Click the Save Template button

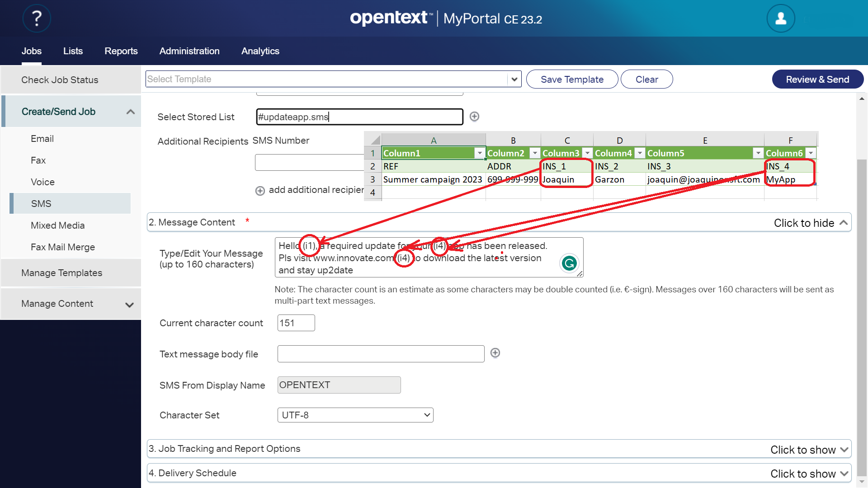572,79
